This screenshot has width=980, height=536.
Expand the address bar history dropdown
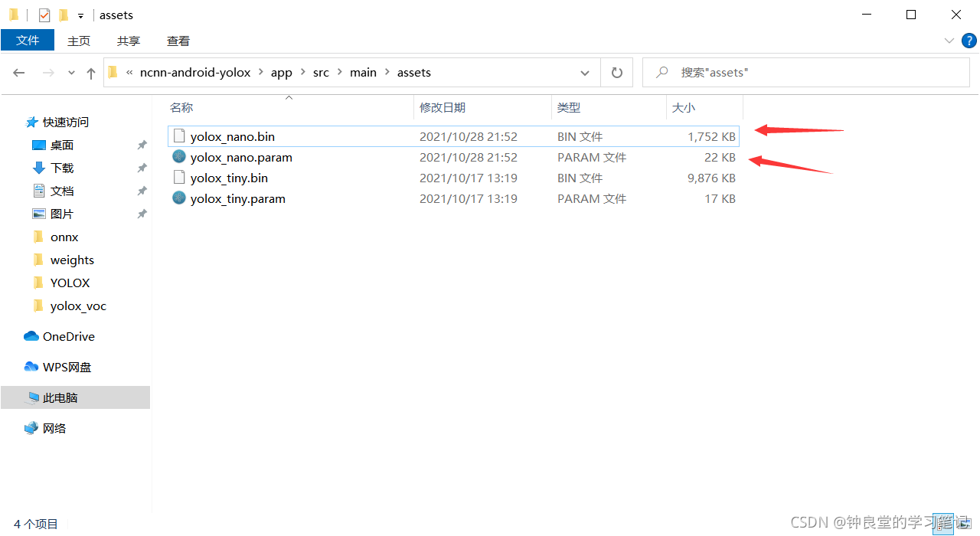click(x=585, y=73)
